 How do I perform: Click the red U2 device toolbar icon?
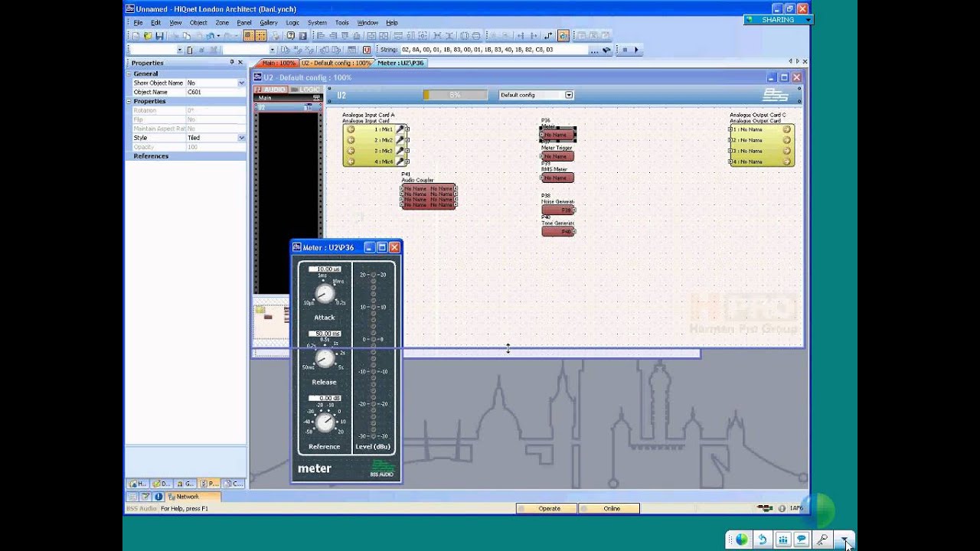click(367, 50)
